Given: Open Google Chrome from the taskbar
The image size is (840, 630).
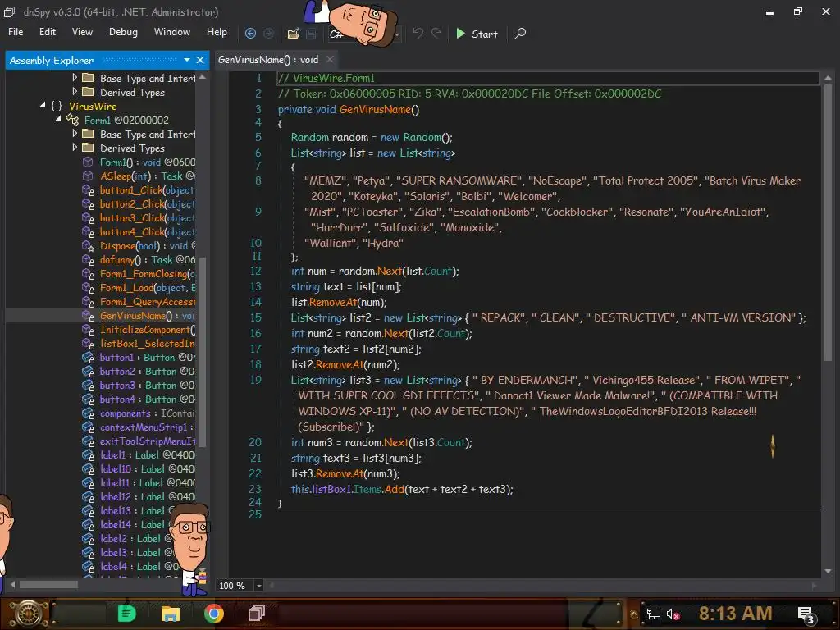Looking at the screenshot, I should pyautogui.click(x=213, y=614).
